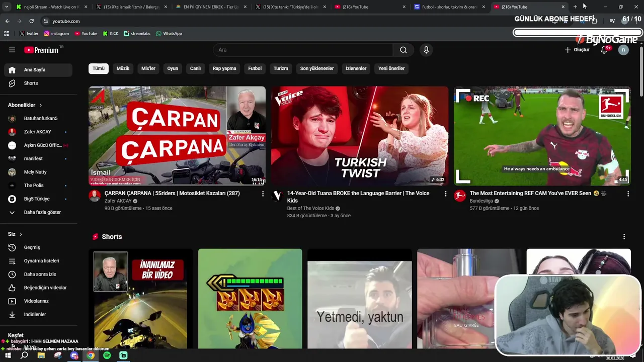The width and height of the screenshot is (644, 362).
Task: Open options menu for REF CAM video
Action: click(x=628, y=194)
